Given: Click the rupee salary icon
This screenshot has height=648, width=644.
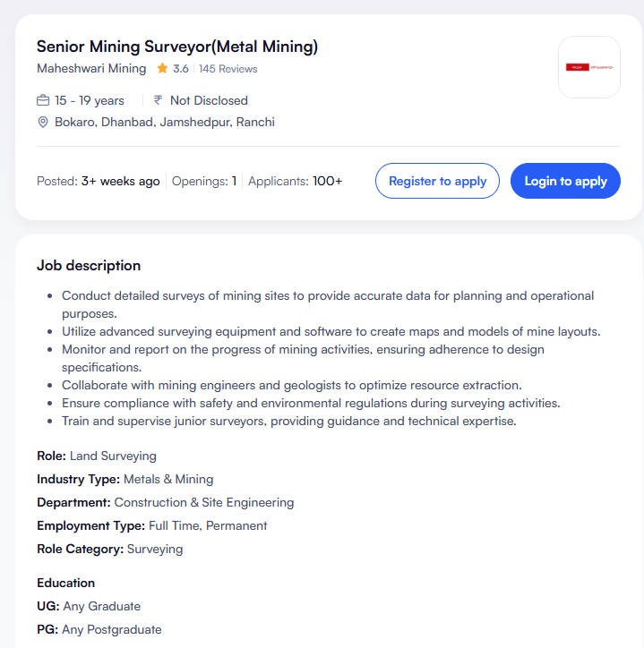Looking at the screenshot, I should click(x=159, y=100).
